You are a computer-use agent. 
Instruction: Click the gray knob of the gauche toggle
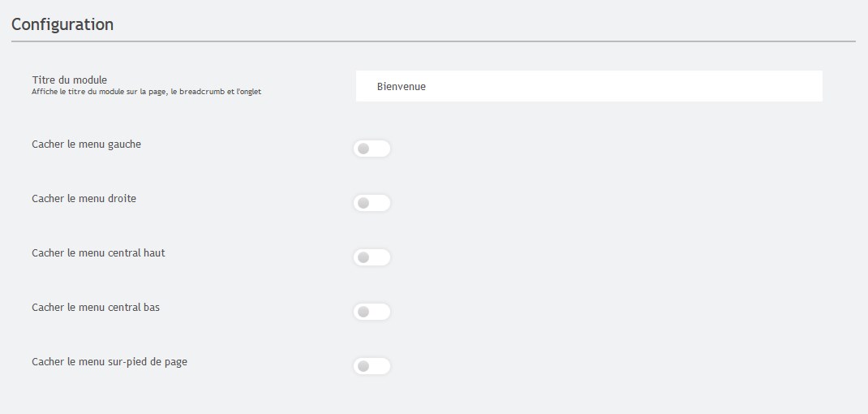(x=363, y=149)
